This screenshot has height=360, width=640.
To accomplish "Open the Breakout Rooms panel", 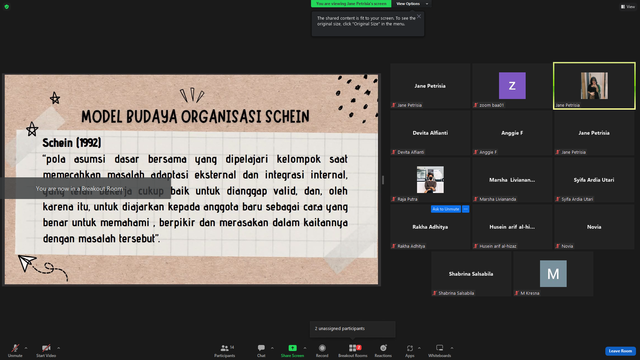I will [x=353, y=350].
